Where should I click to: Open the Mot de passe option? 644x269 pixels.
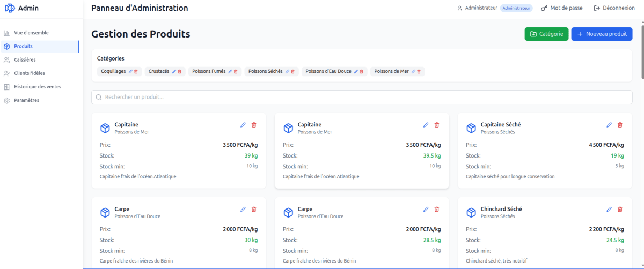tap(561, 8)
